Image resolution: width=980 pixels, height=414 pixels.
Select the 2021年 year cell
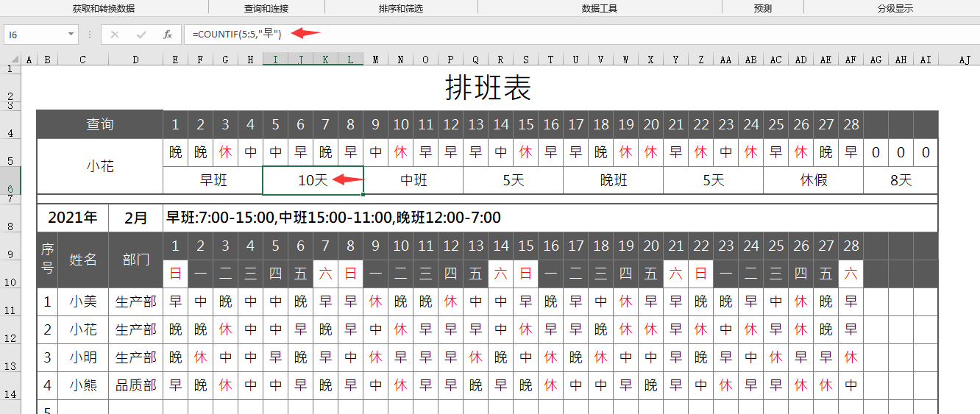tap(72, 218)
